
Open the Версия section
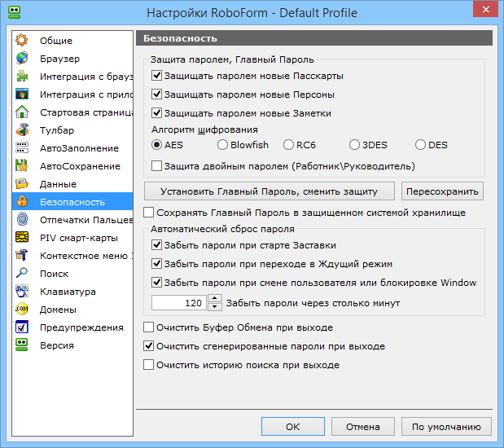pyautogui.click(x=72, y=345)
